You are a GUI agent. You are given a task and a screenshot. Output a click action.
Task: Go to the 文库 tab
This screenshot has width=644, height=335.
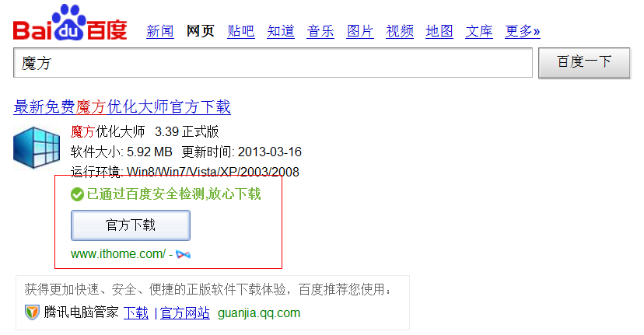coord(479,31)
